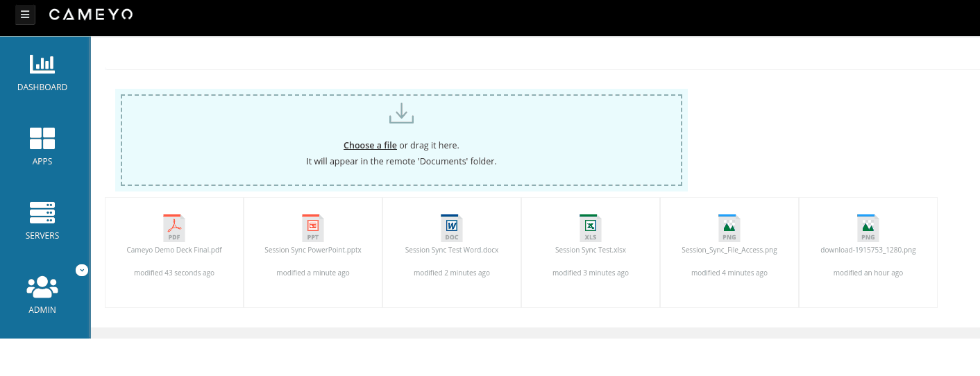This screenshot has width=980, height=376.
Task: Select the DOC icon of Session Sync Test Word
Action: [452, 228]
